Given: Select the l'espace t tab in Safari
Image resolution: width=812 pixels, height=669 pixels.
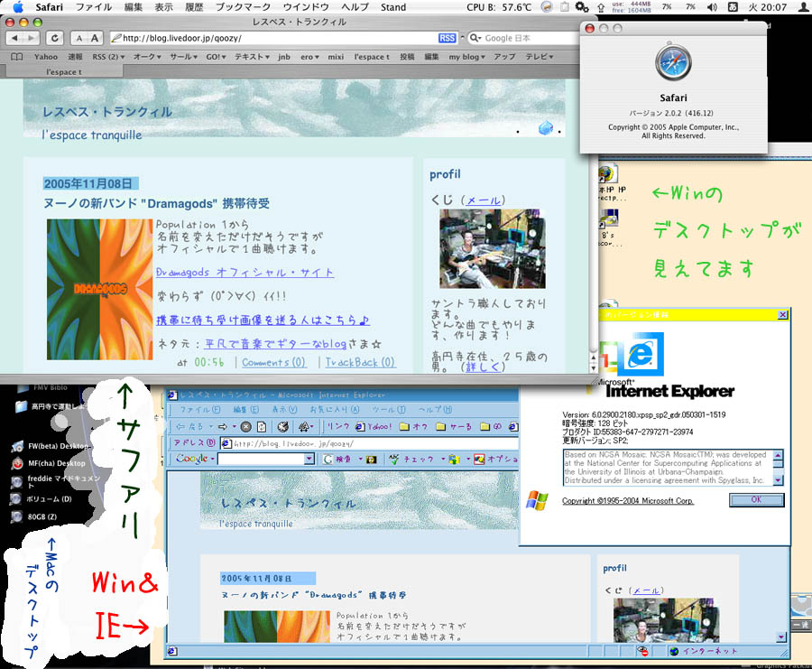Looking at the screenshot, I should [64, 72].
